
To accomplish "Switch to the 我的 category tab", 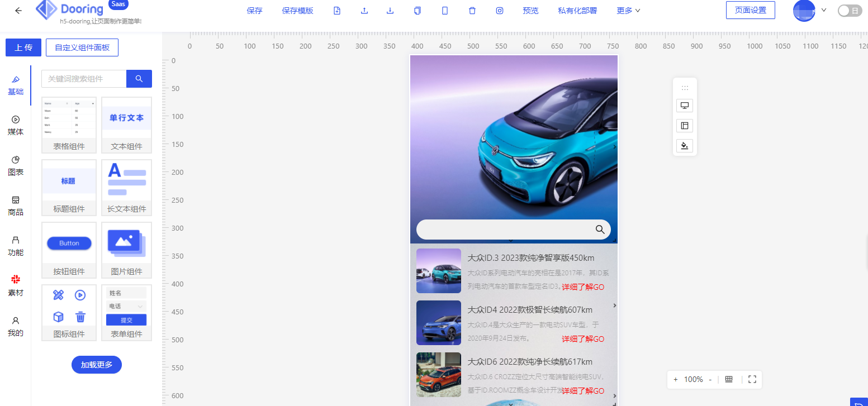I will pos(16,327).
